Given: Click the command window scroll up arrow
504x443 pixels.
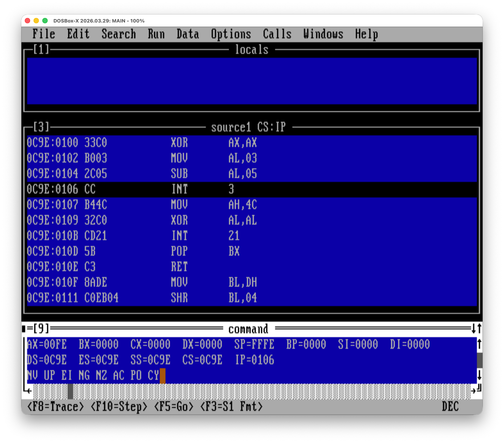Looking at the screenshot, I should point(480,344).
